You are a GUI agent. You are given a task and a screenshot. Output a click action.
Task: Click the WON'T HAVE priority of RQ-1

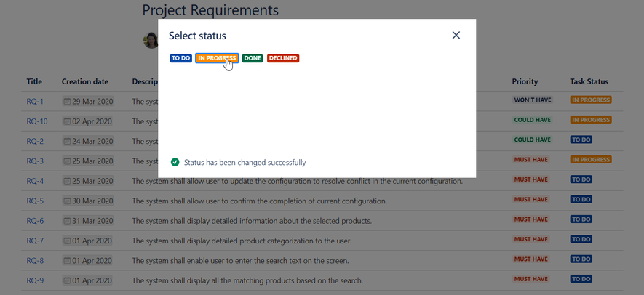(x=533, y=100)
